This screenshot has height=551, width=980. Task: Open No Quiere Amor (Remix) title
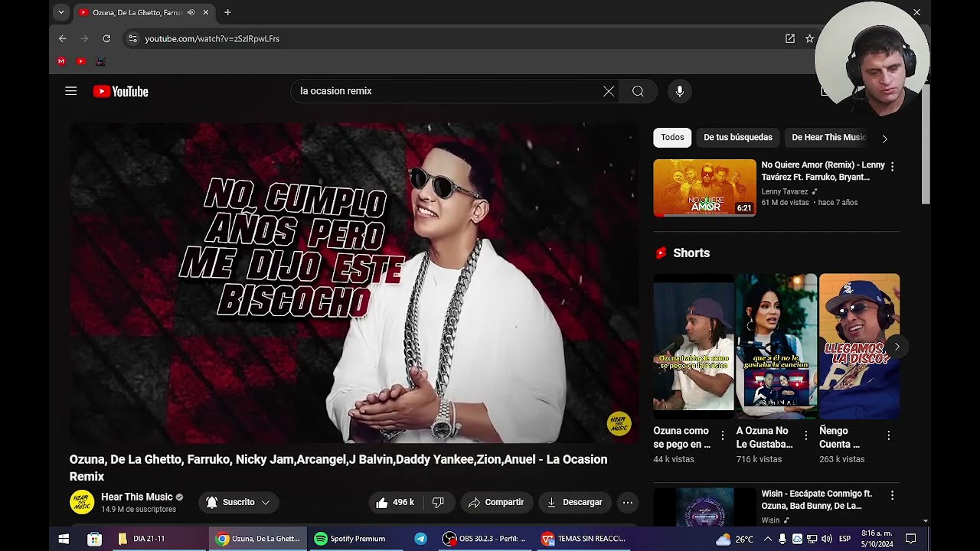[822, 171]
